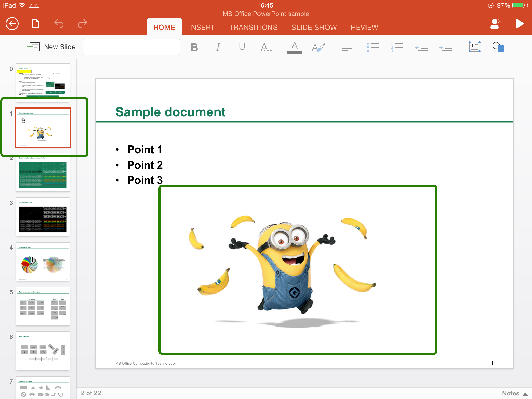Undo the last action
Viewport: 532px width, 399px height.
pyautogui.click(x=59, y=24)
